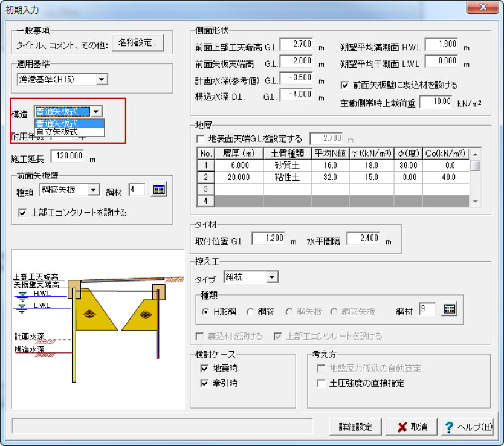This screenshot has height=446, width=504.
Task: Click the ヘルプ(H) button
Action: [467, 427]
